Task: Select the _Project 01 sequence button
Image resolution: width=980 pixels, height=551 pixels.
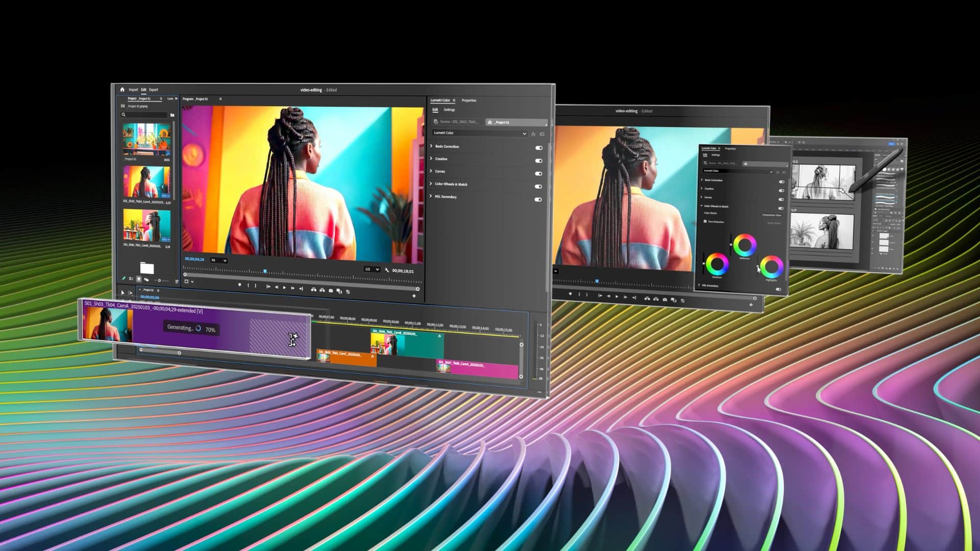Action: 516,122
